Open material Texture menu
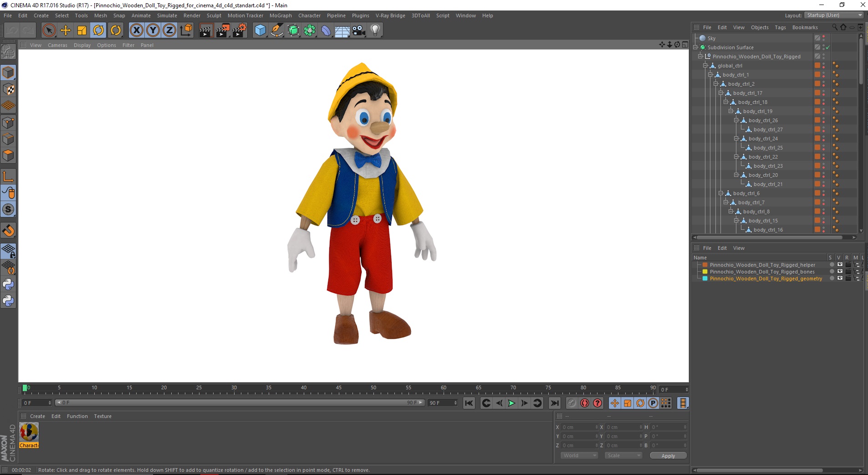The width and height of the screenshot is (868, 475). (x=102, y=416)
